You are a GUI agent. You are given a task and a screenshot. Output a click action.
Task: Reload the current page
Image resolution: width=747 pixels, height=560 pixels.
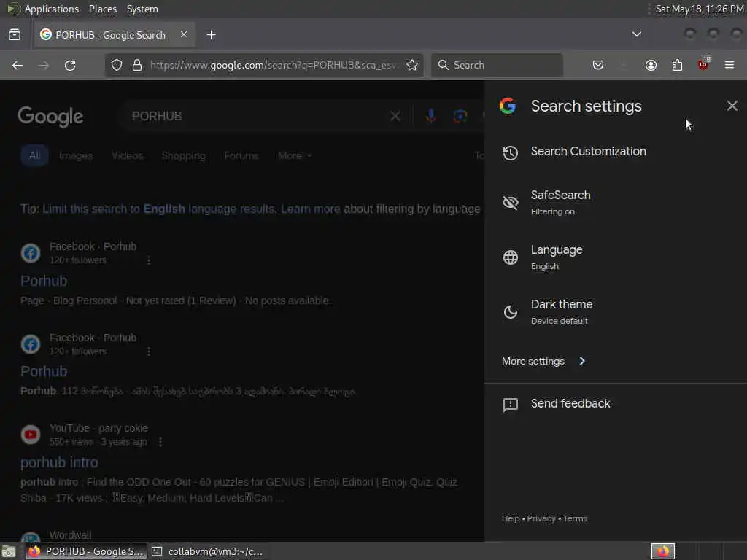[70, 65]
